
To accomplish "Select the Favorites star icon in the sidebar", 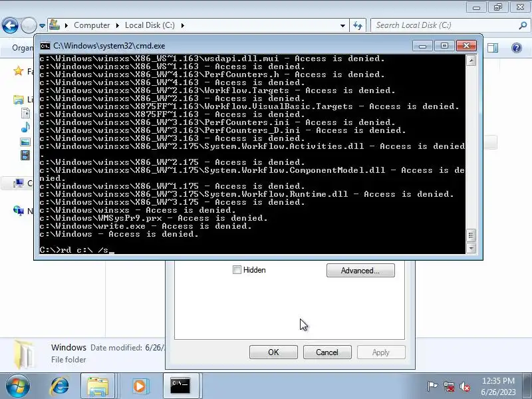I will point(19,71).
